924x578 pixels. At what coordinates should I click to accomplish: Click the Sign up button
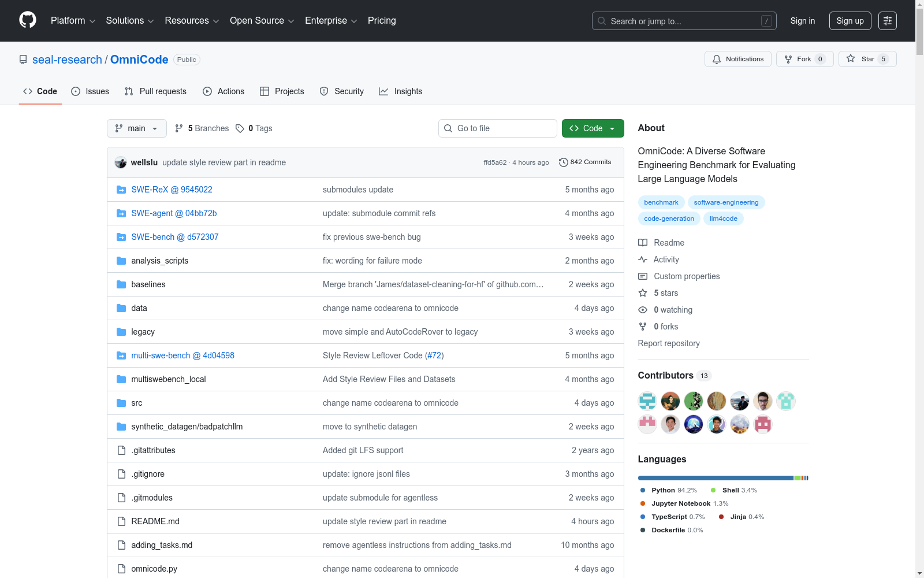(x=850, y=21)
